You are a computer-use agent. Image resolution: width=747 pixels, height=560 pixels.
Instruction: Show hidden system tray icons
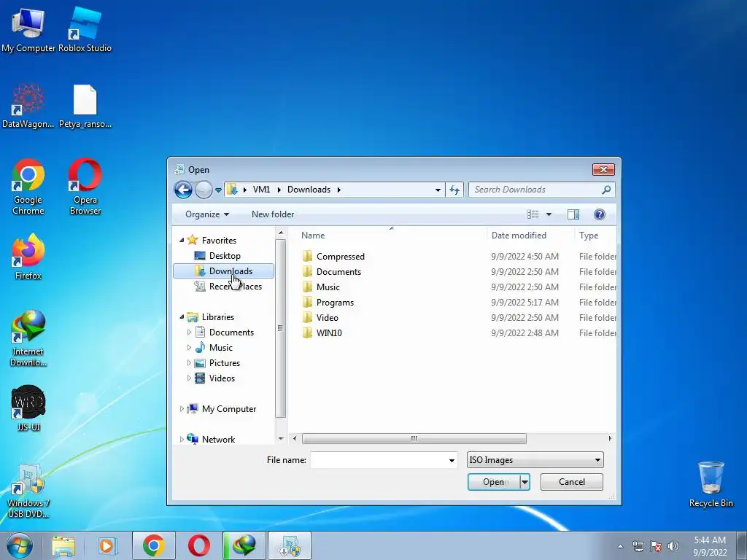[x=620, y=546]
